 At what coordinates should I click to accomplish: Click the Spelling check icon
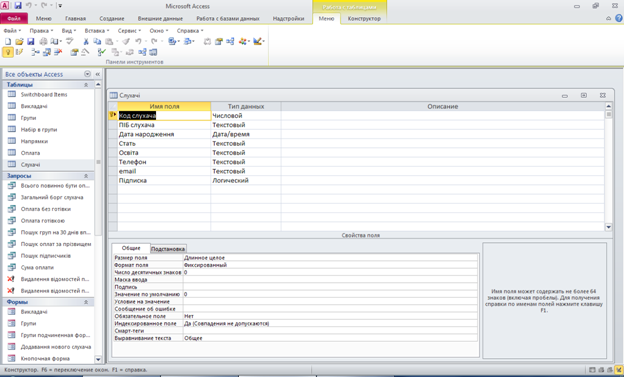coord(70,41)
